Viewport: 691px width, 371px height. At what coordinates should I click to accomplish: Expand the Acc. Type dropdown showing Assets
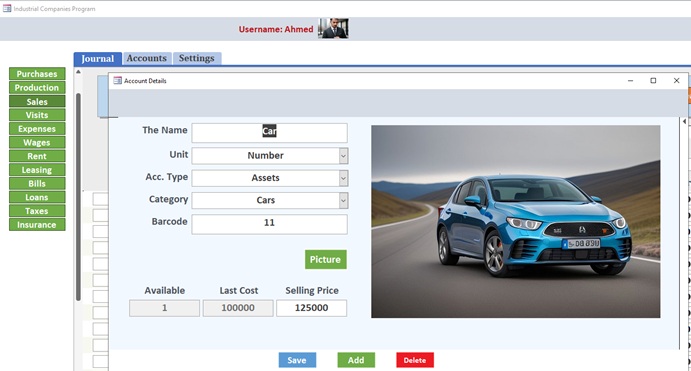click(x=343, y=178)
